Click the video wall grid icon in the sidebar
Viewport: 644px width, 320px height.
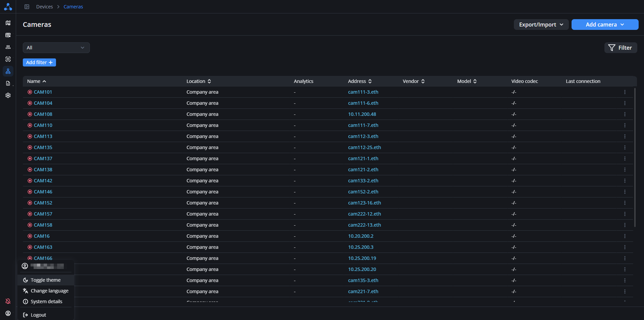tap(8, 35)
